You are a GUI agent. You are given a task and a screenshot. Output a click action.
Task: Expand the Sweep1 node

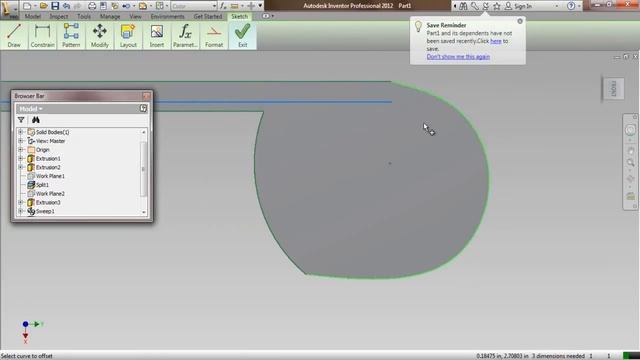coord(21,211)
